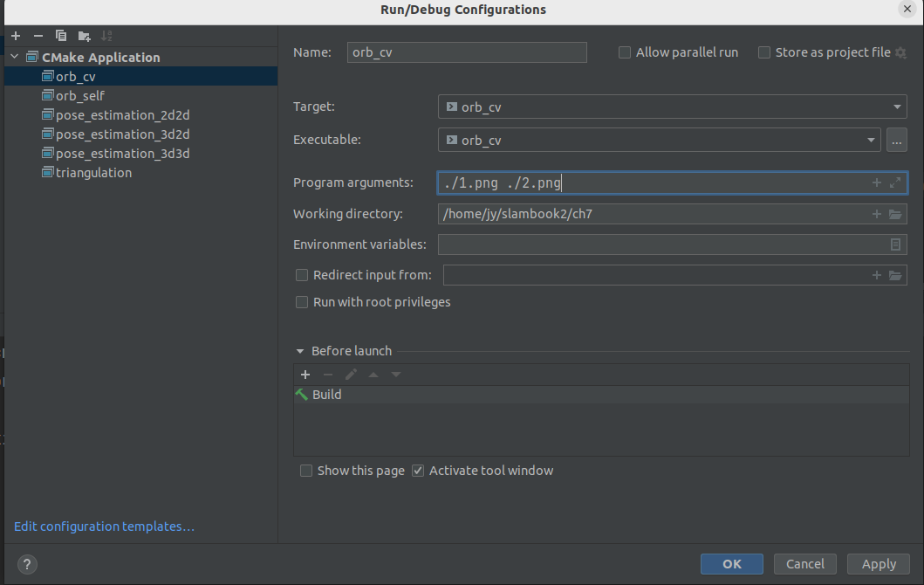Add a new run configuration

[16, 36]
